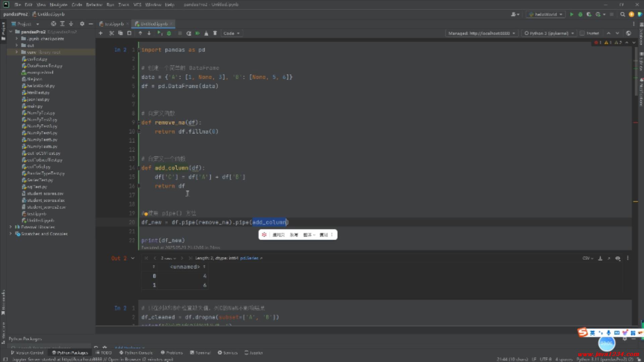Run all notebook cells
This screenshot has width=644, height=362.
tap(198, 33)
